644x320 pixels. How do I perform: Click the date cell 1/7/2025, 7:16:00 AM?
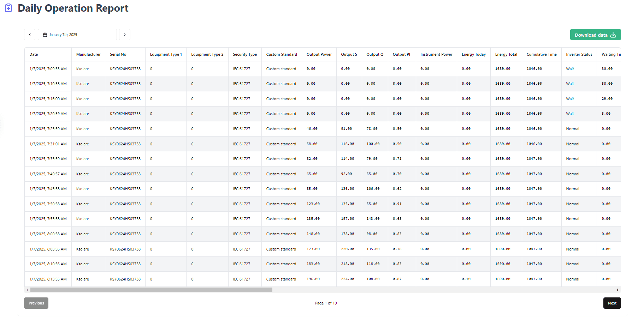pos(48,99)
